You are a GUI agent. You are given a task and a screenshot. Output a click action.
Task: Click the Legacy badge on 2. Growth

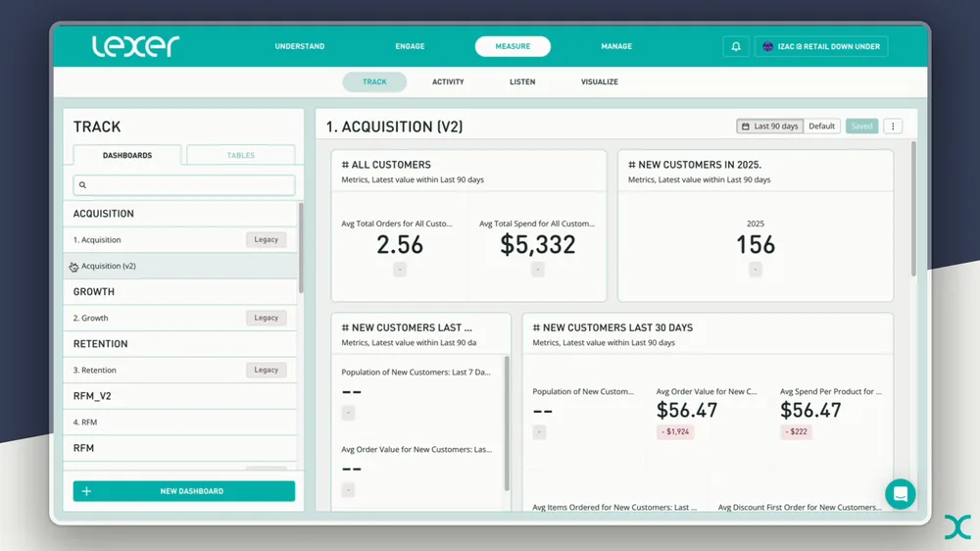[x=267, y=318]
